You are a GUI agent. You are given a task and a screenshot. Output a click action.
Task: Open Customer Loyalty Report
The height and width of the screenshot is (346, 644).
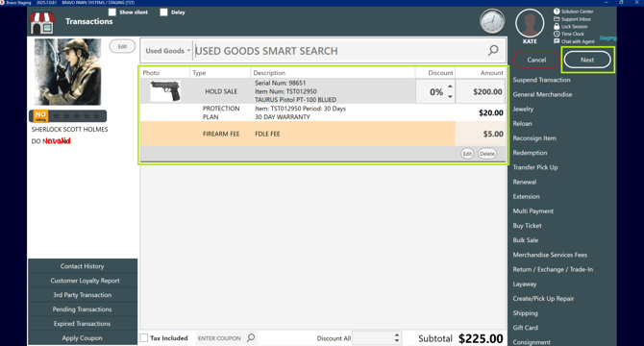click(x=82, y=281)
